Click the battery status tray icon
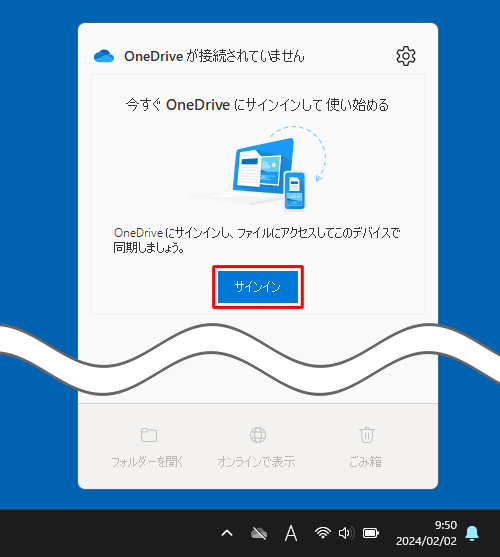 (x=371, y=533)
